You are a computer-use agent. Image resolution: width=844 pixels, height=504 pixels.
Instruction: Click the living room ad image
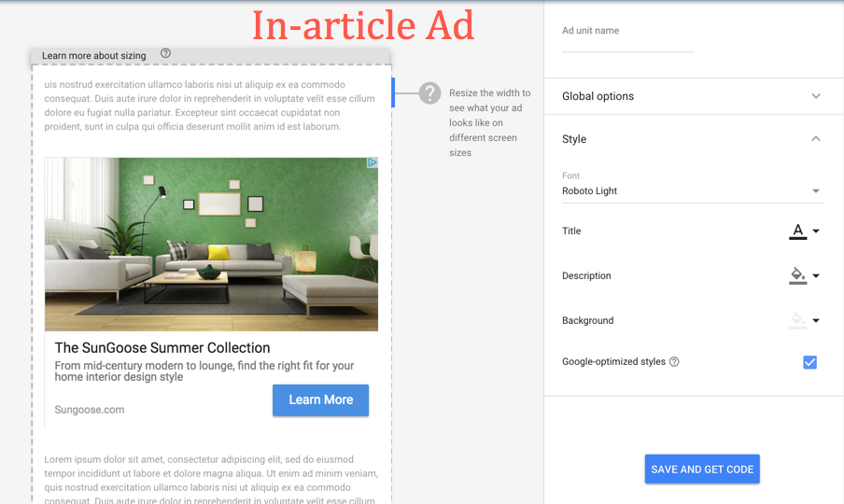[x=211, y=245]
